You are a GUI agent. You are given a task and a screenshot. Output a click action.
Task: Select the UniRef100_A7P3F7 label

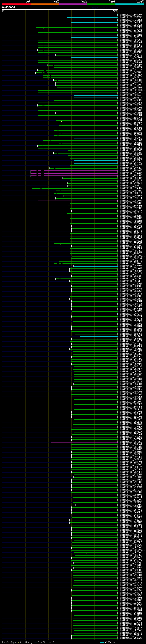click(x=131, y=27)
